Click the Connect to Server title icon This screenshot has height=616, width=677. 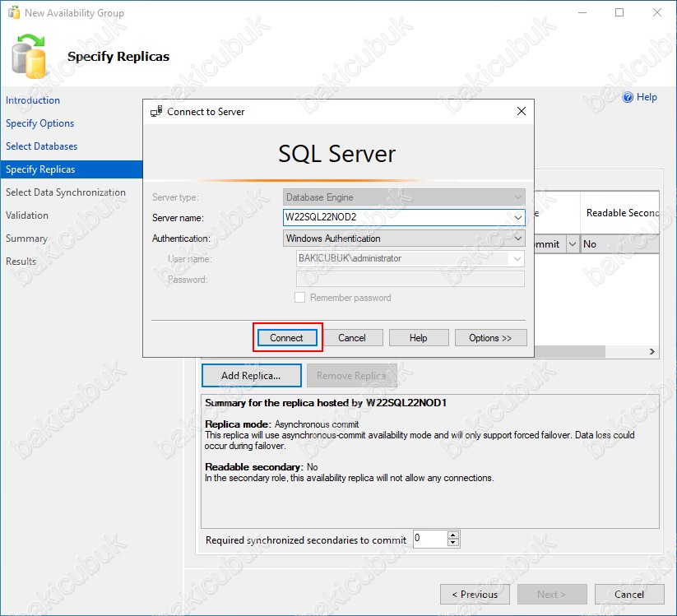(155, 111)
